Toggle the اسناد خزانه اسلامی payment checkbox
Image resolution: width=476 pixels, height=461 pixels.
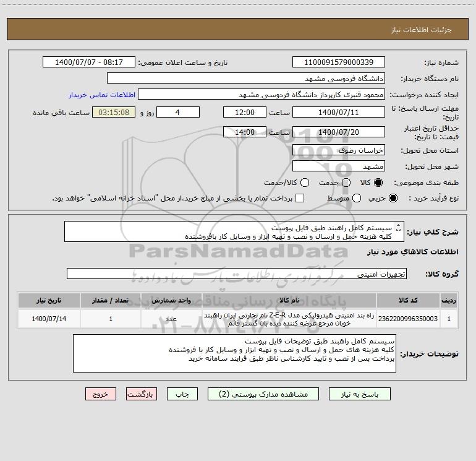pos(300,198)
